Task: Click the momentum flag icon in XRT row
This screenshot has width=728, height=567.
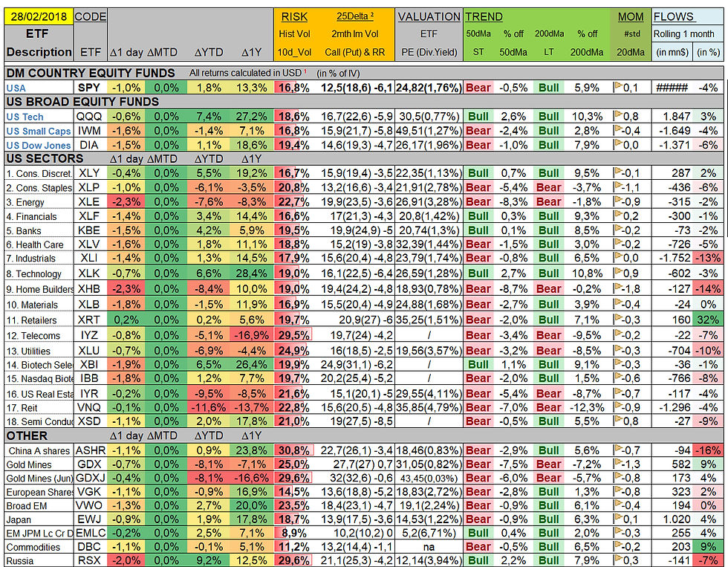Action: [617, 319]
